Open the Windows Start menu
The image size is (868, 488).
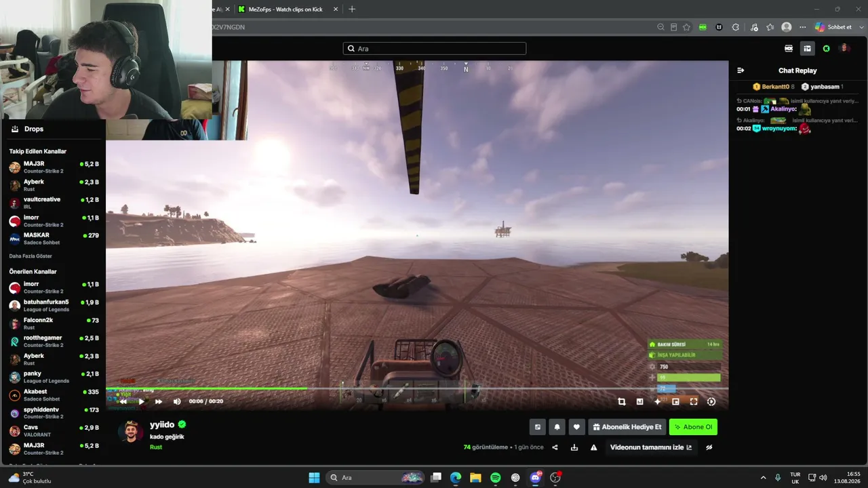coord(314,478)
